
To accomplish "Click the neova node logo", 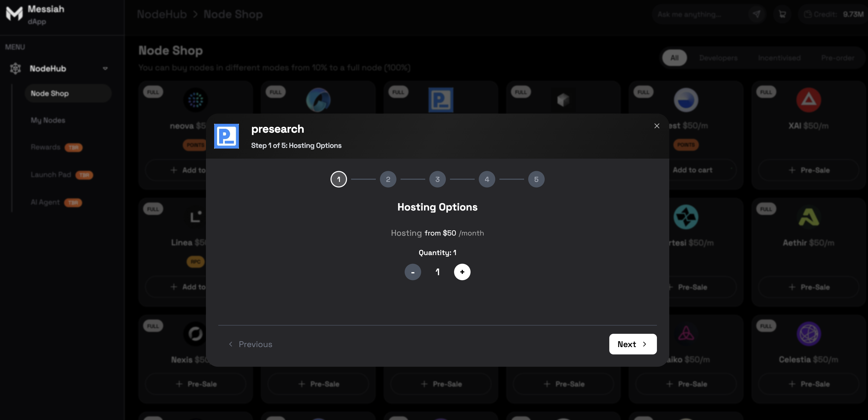I will [x=195, y=100].
